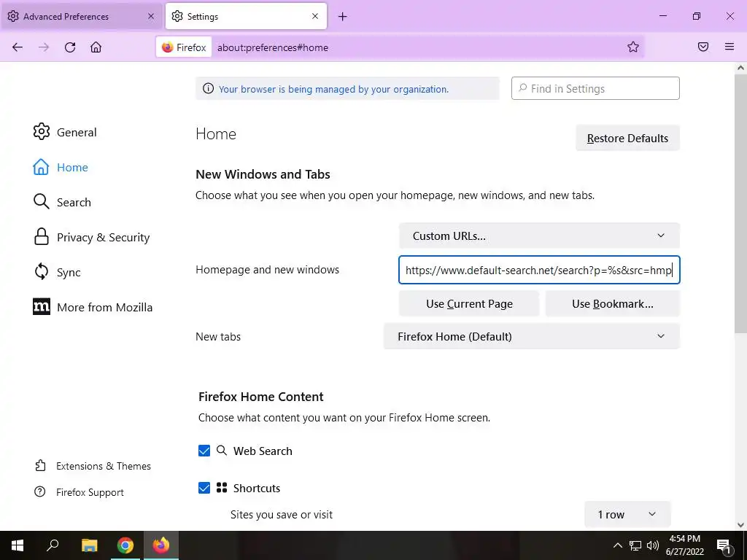Uncheck the Shortcuts checkbox

(x=204, y=488)
